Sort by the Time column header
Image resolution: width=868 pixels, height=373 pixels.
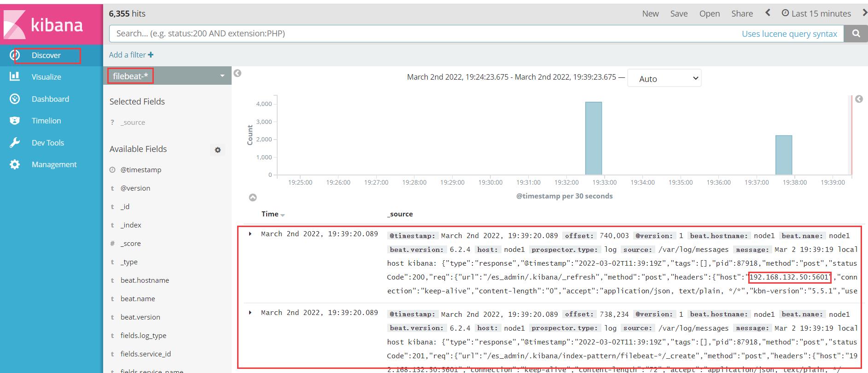pyautogui.click(x=273, y=214)
